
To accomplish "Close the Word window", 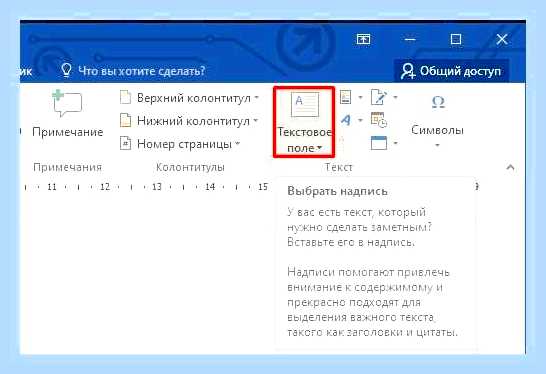I will [x=502, y=39].
